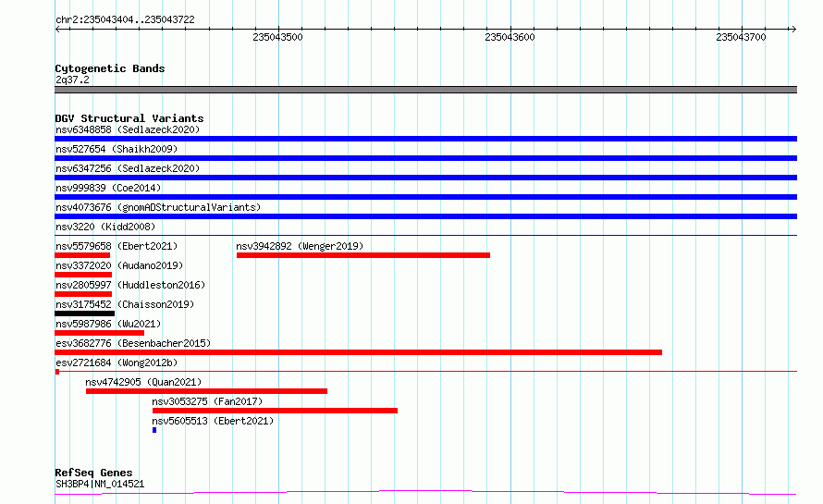This screenshot has height=504, width=823.
Task: Select the blue bar under nsv4073676
Action: click(425, 216)
